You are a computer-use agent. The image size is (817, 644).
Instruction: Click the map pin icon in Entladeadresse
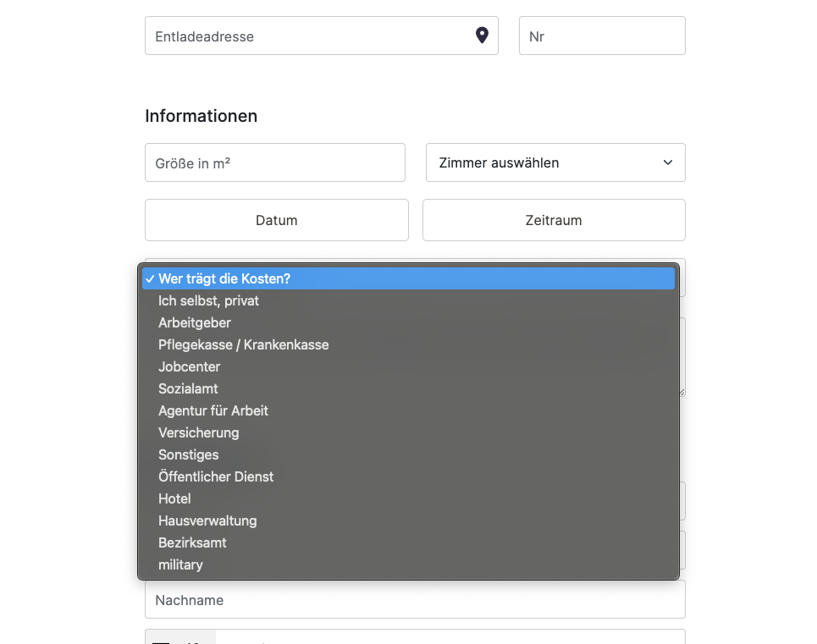[482, 36]
